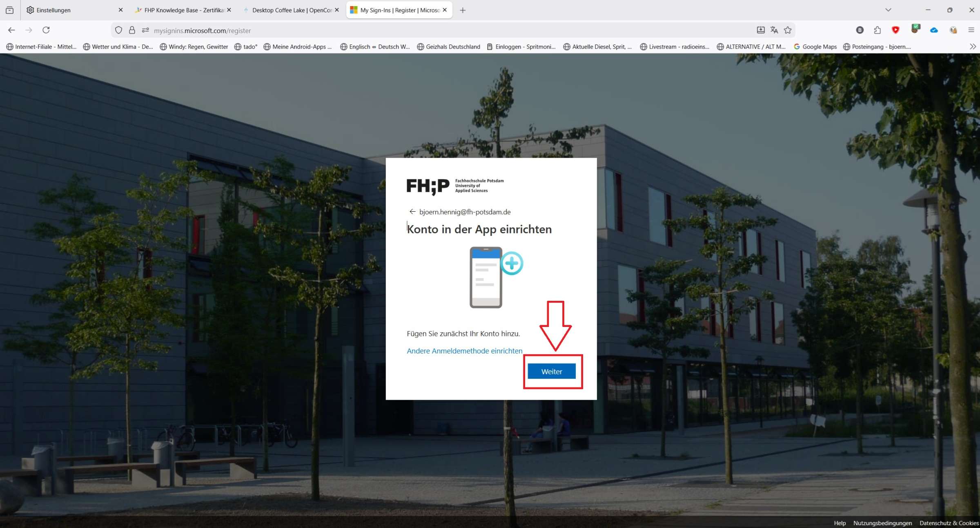The height and width of the screenshot is (528, 980).
Task: Close the Desktop Coffee Lake tab
Action: coord(337,10)
